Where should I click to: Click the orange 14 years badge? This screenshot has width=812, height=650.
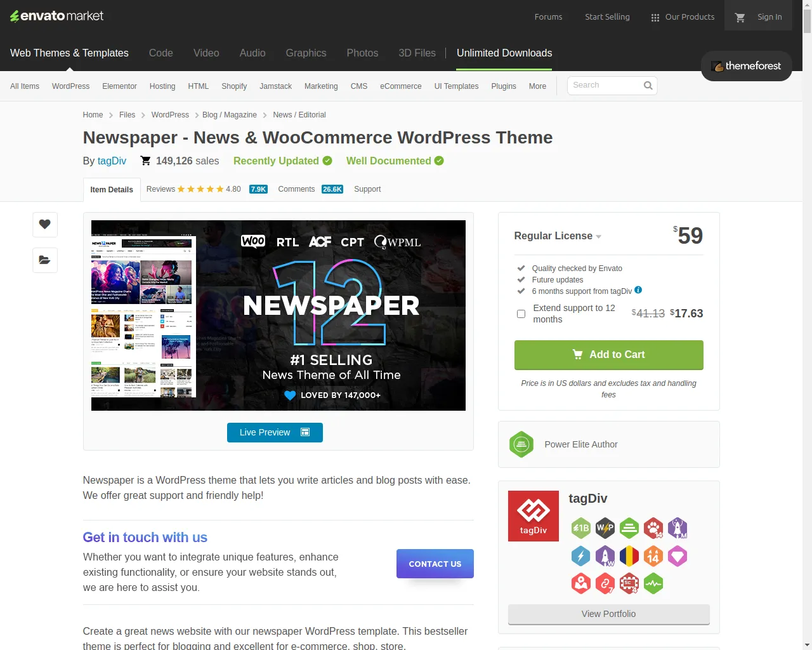(x=653, y=556)
